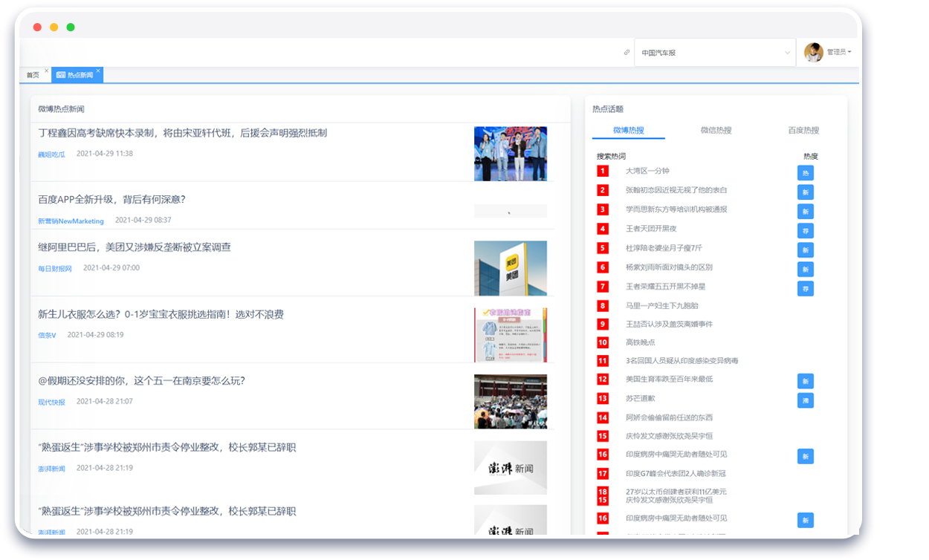The width and height of the screenshot is (929, 560).
Task: Click the 每日财报网 source link
Action: point(55,268)
